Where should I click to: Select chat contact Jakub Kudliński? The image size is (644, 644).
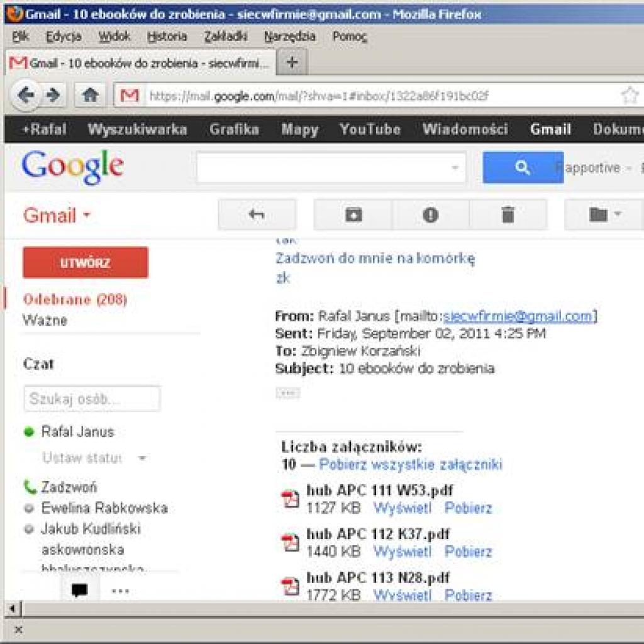coord(91,528)
